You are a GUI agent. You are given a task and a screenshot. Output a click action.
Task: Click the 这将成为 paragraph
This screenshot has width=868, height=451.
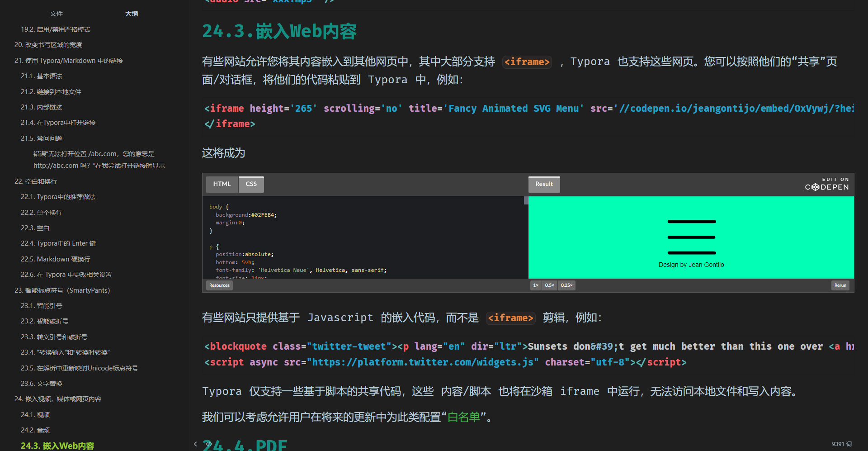click(224, 153)
